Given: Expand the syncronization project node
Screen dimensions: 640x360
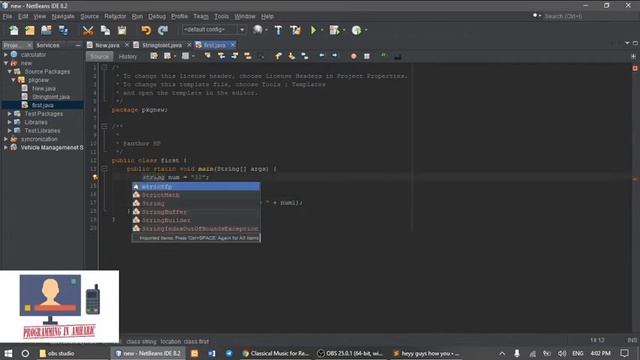Looking at the screenshot, I should click(x=6, y=139).
